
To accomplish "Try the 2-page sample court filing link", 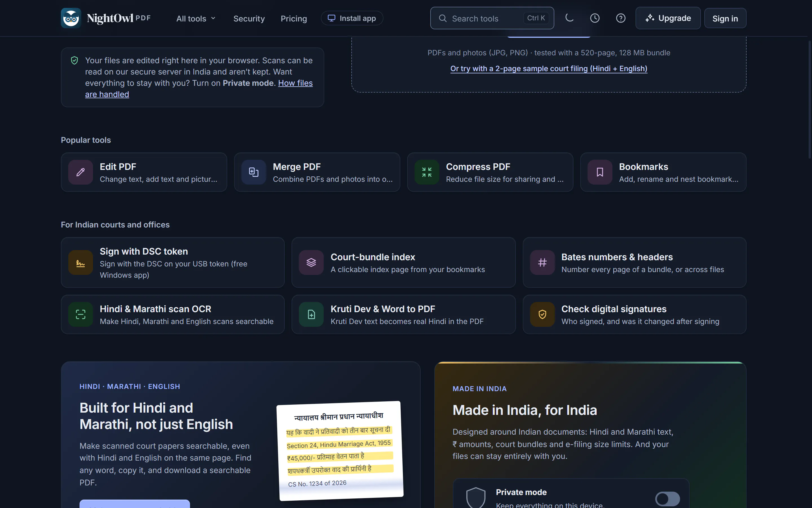I will 549,69.
